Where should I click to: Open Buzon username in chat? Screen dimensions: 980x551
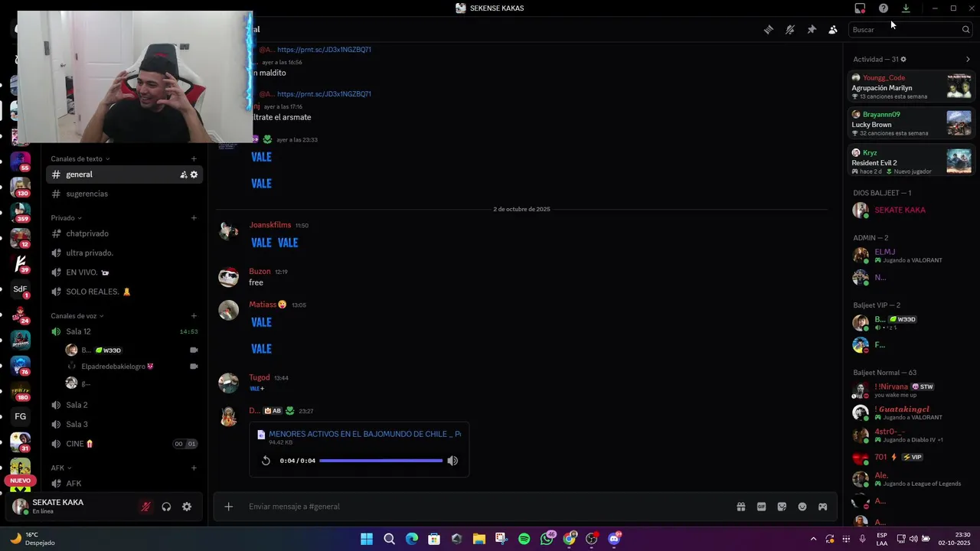(260, 272)
